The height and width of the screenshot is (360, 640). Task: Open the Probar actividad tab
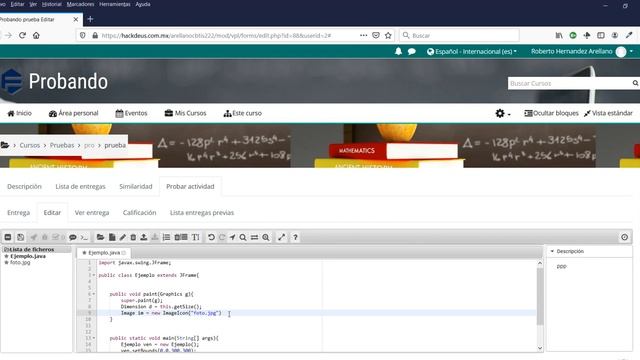tap(190, 187)
